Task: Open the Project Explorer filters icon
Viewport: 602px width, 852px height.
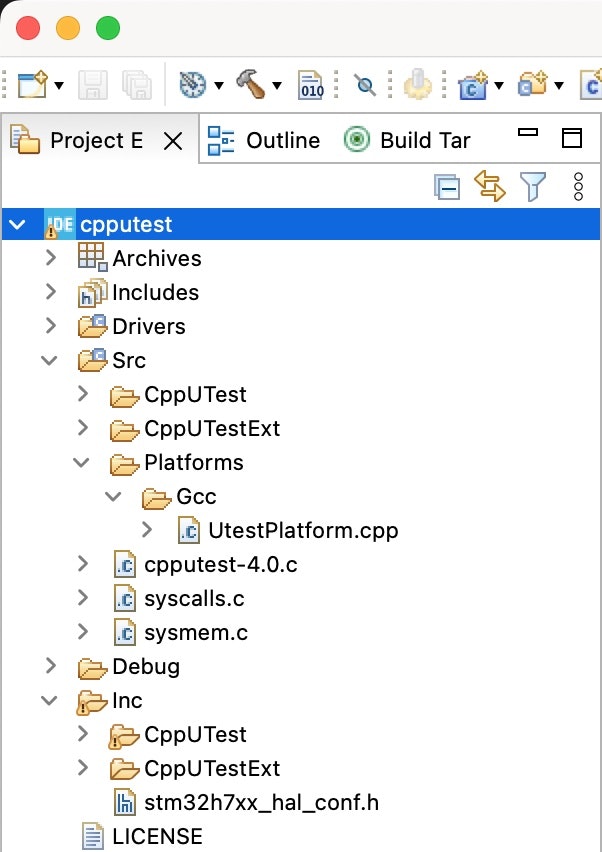Action: point(532,186)
